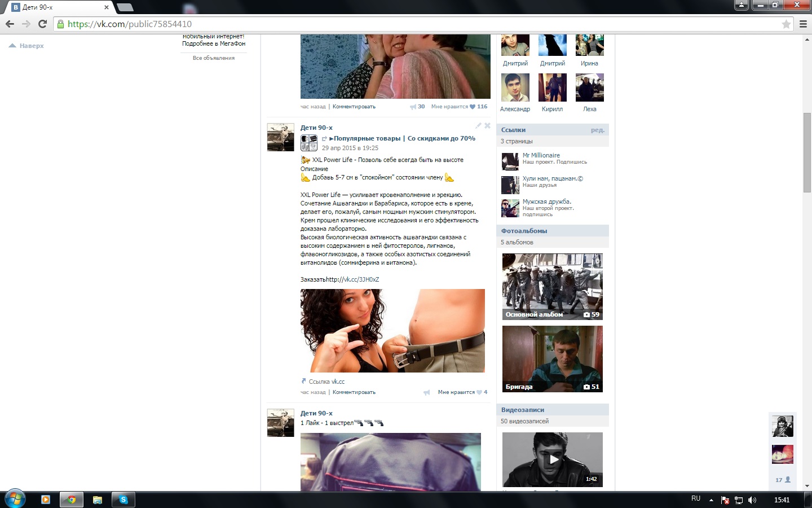The image size is (812, 508).
Task: Like the post with 116 likes
Action: coord(459,107)
